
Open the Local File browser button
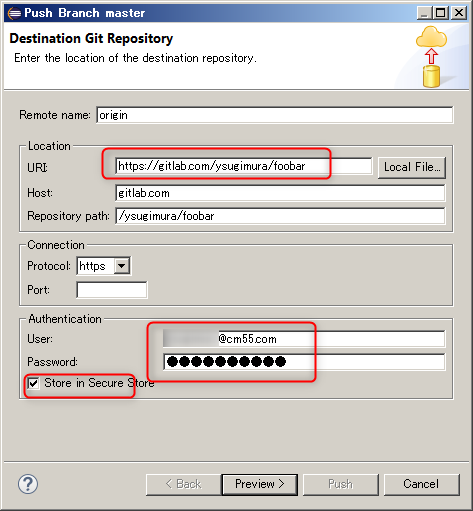tap(412, 167)
